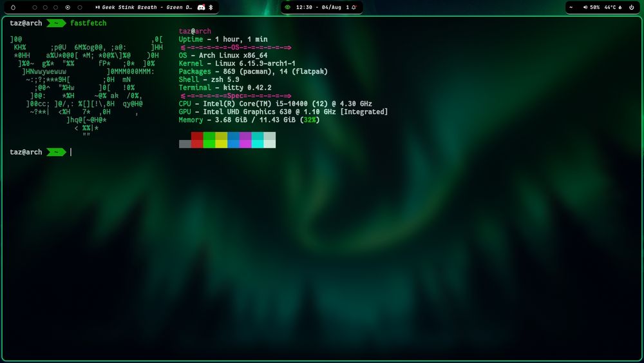The width and height of the screenshot is (644, 363).
Task: Open the power menu icon
Action: click(x=632, y=7)
